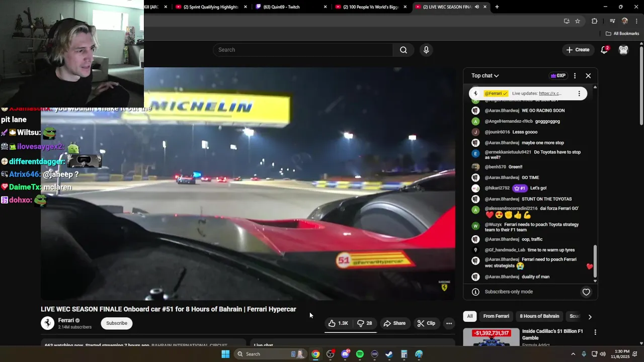Open the Ferrari channel avatar

(x=47, y=323)
